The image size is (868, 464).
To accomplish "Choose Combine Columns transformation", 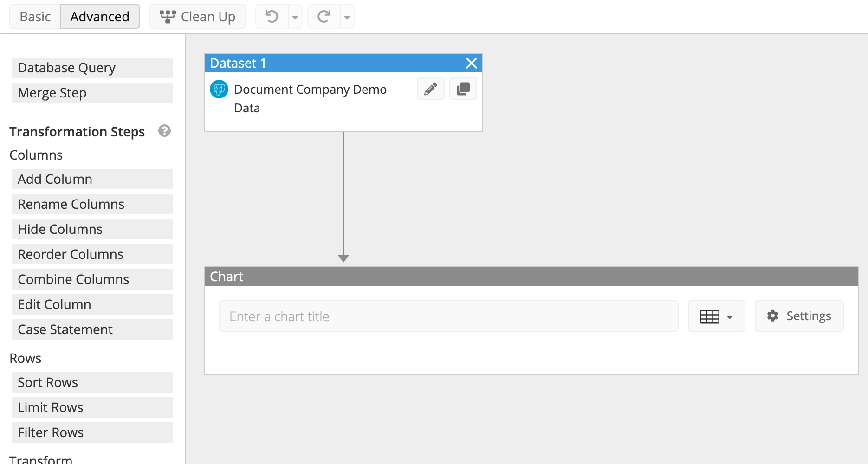I will (92, 279).
